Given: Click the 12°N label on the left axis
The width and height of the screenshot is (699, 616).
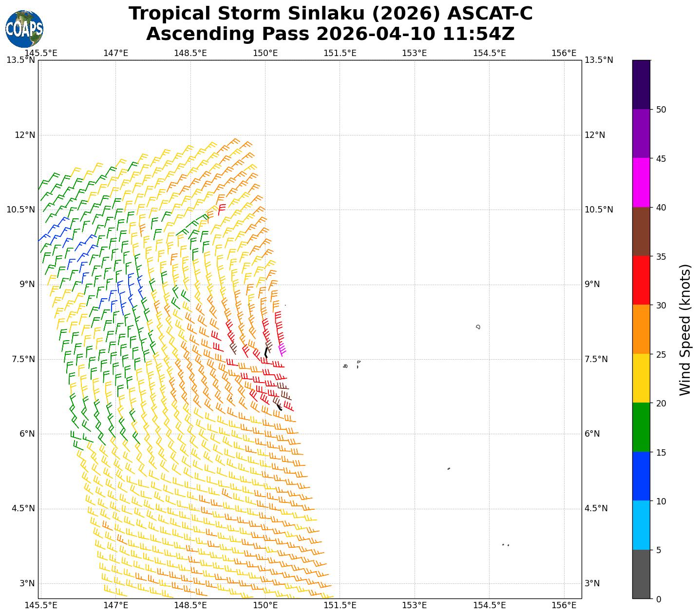Looking at the screenshot, I should (x=24, y=135).
